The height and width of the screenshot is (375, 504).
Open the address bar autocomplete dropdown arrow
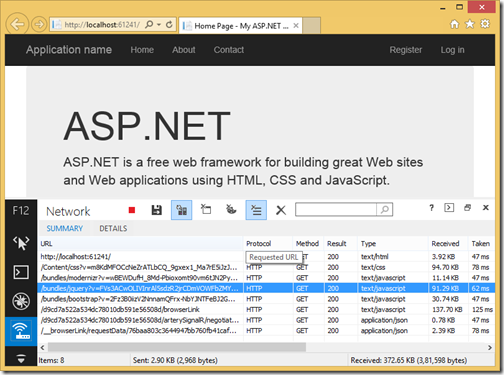pos(159,24)
